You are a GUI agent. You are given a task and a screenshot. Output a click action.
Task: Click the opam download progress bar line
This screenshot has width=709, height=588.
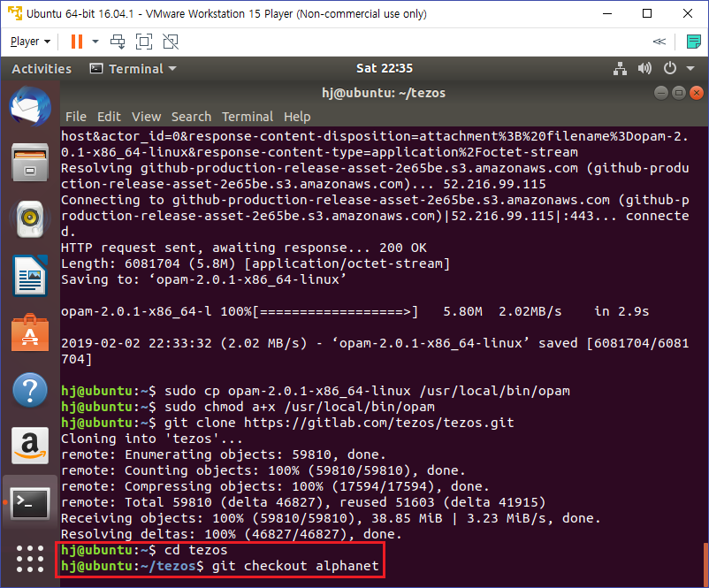tap(355, 311)
